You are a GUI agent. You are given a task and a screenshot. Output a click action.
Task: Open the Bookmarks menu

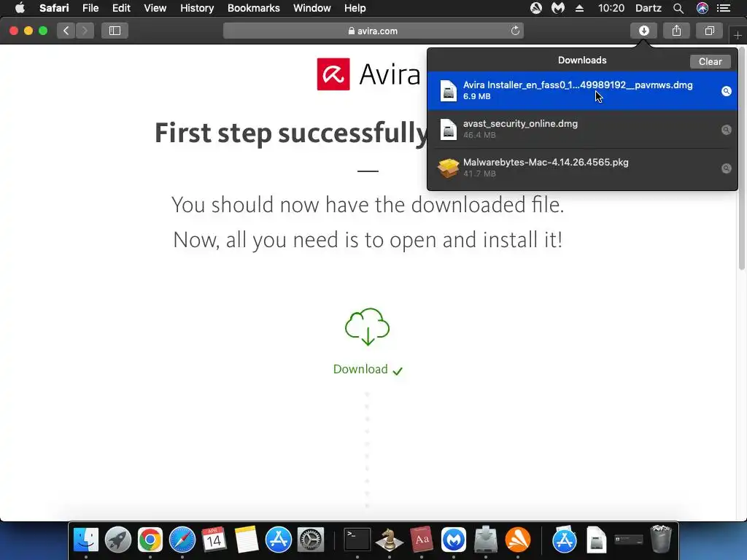[x=253, y=8]
